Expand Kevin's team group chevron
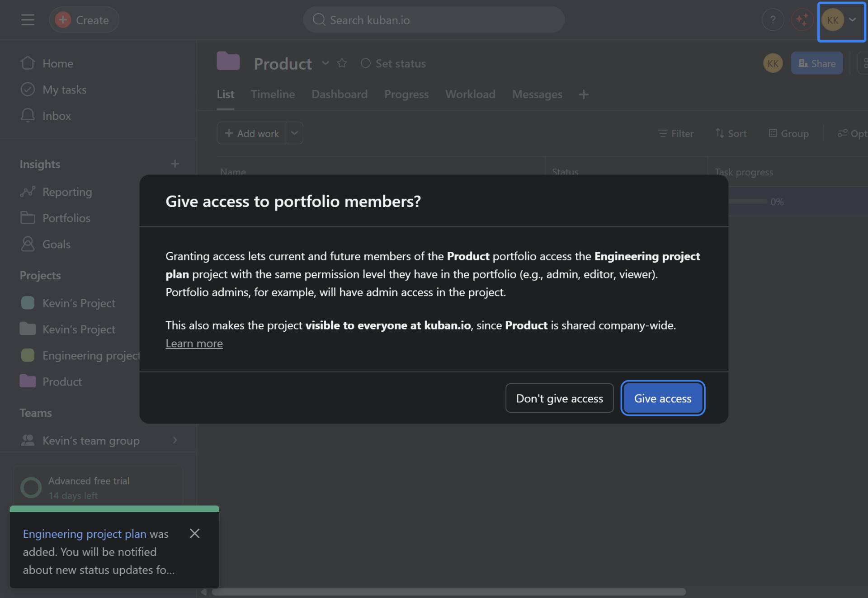Image resolution: width=868 pixels, height=598 pixels. tap(175, 440)
